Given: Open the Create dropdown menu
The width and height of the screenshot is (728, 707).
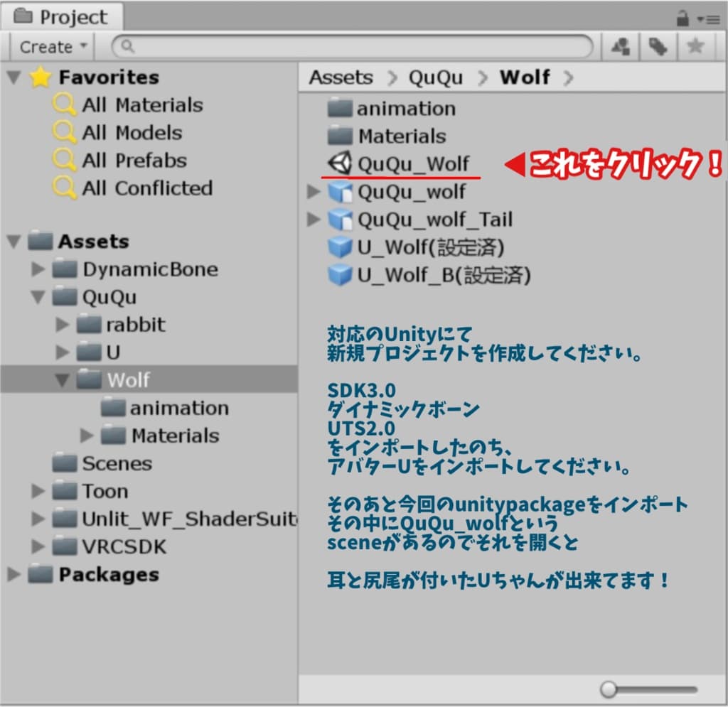Looking at the screenshot, I should pyautogui.click(x=53, y=47).
